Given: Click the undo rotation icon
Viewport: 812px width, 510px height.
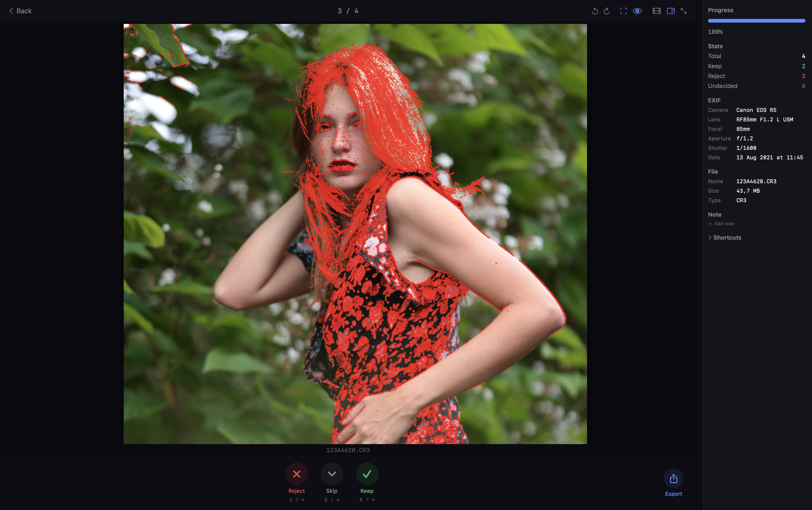Looking at the screenshot, I should coord(595,11).
